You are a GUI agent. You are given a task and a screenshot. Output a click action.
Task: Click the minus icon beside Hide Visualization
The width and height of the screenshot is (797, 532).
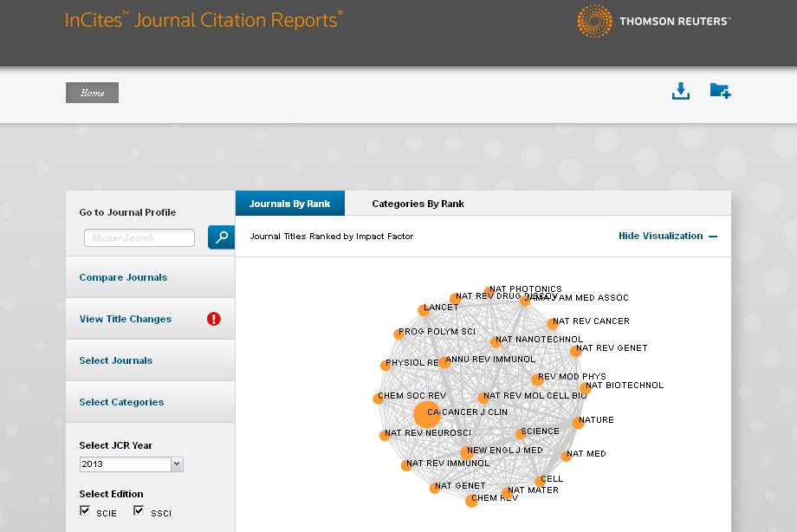click(x=713, y=237)
